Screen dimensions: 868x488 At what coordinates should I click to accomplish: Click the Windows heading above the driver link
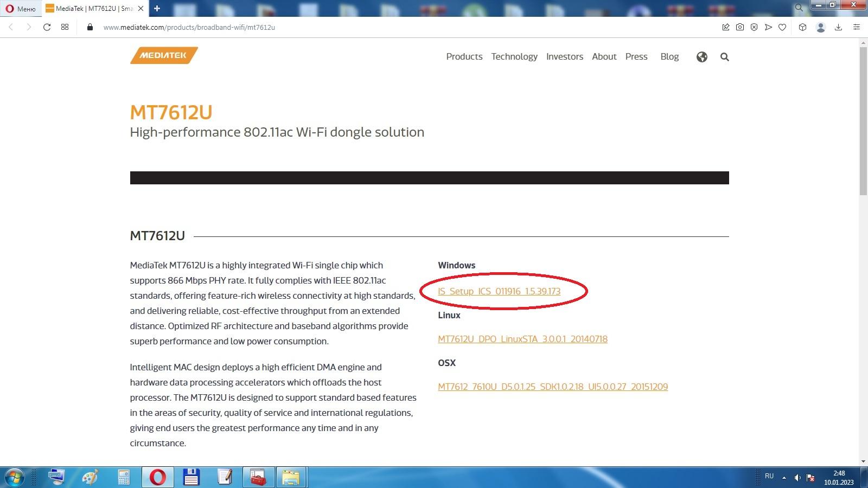[x=456, y=265]
